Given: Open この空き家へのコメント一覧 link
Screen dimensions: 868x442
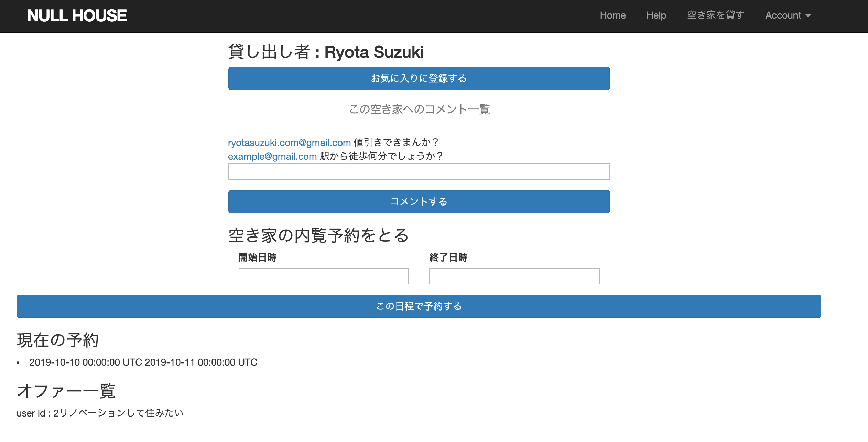Looking at the screenshot, I should 420,109.
